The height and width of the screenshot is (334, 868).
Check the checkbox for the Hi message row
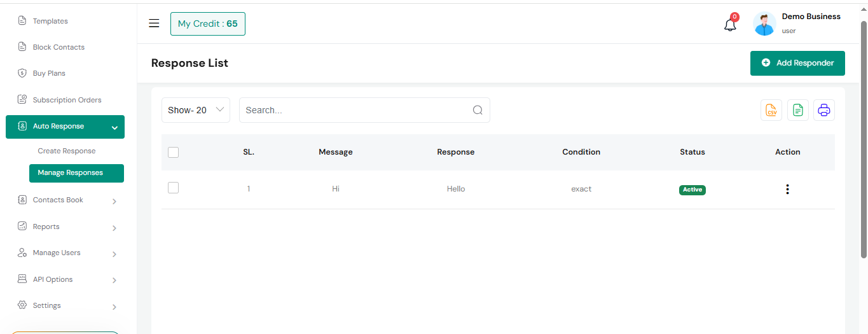(173, 188)
